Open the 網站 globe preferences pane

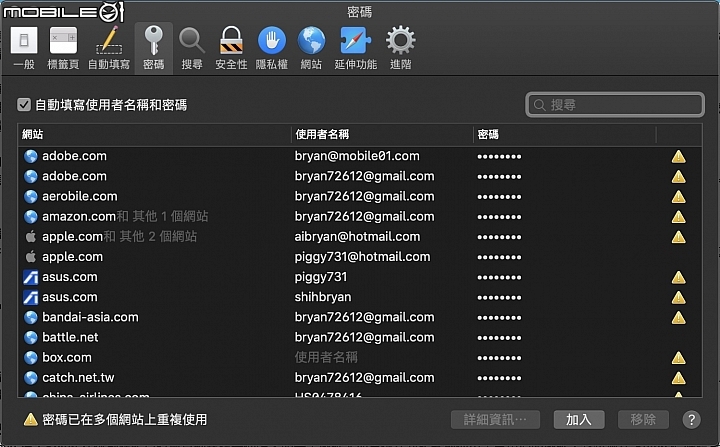(311, 48)
